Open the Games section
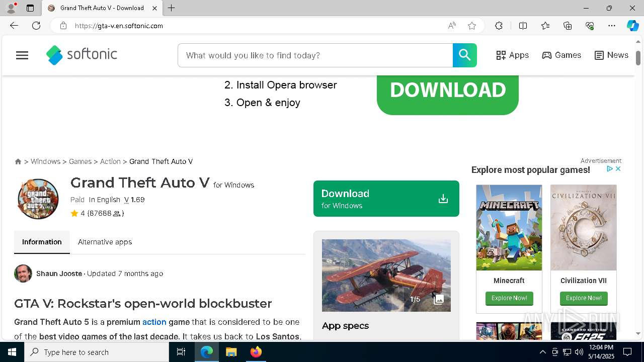The width and height of the screenshot is (644, 362). (561, 55)
